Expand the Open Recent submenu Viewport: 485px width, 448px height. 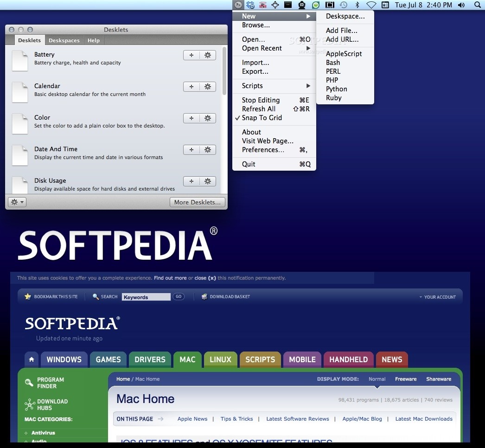click(x=274, y=48)
